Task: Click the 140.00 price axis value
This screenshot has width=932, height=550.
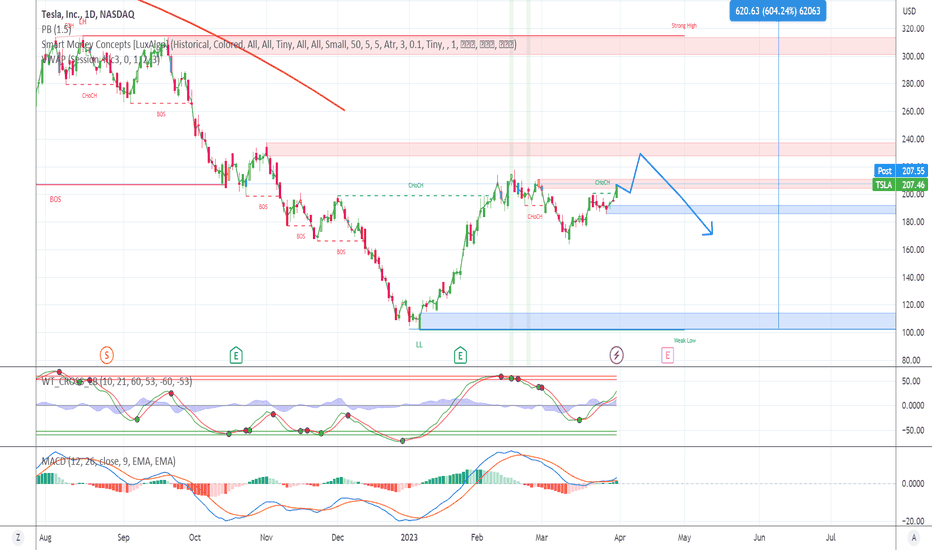Action: point(913,277)
